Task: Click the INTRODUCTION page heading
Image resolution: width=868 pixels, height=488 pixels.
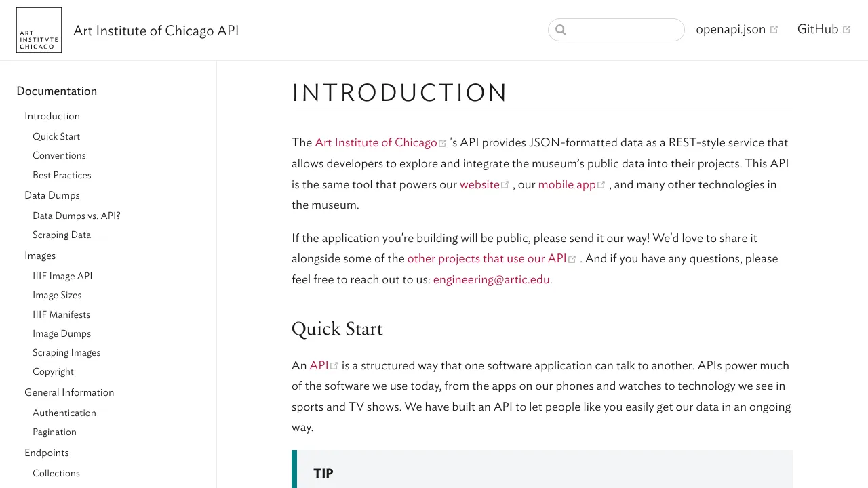Action: point(399,93)
